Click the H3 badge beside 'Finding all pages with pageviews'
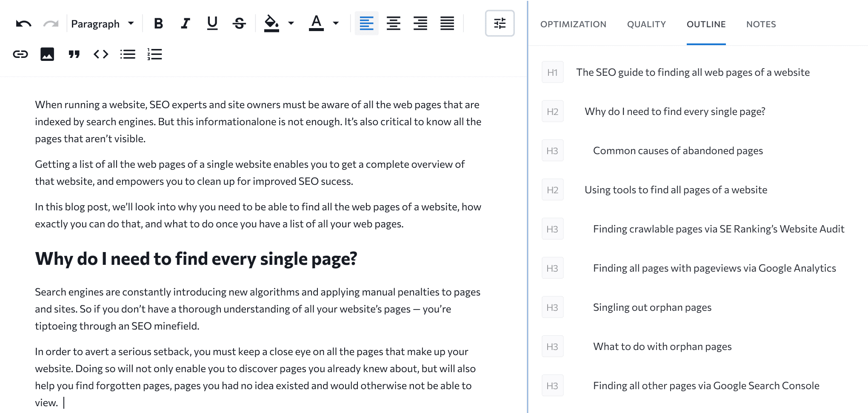The image size is (868, 413). tap(552, 268)
